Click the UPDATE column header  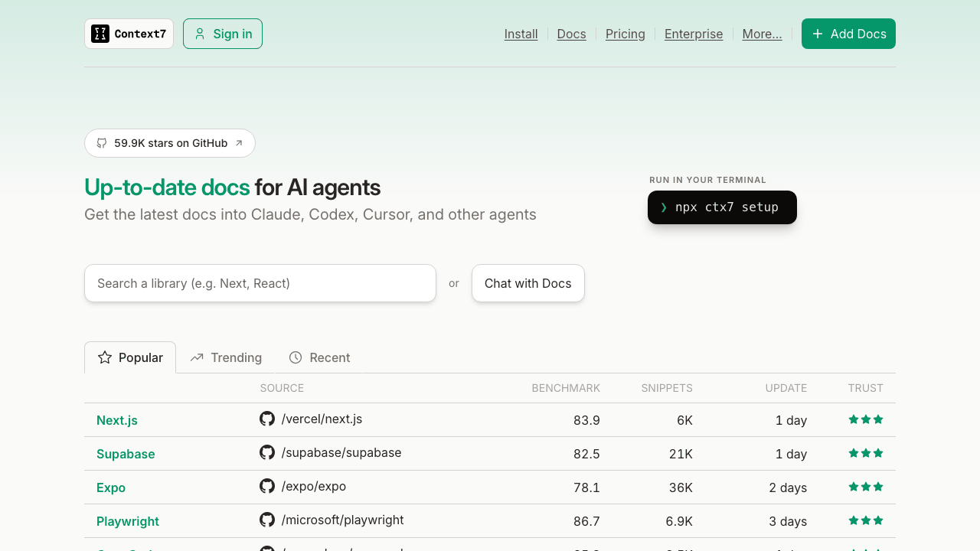(786, 388)
